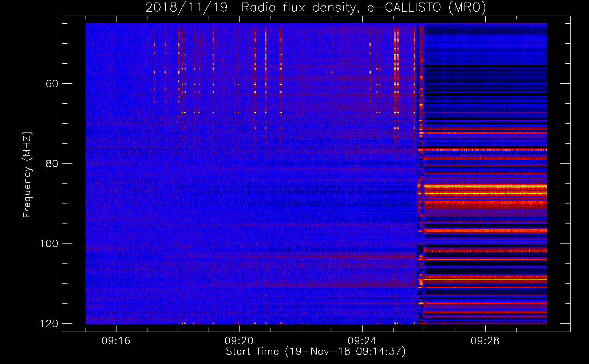Click the 09:20 time tick label
This screenshot has height=364, width=589.
pos(239,341)
